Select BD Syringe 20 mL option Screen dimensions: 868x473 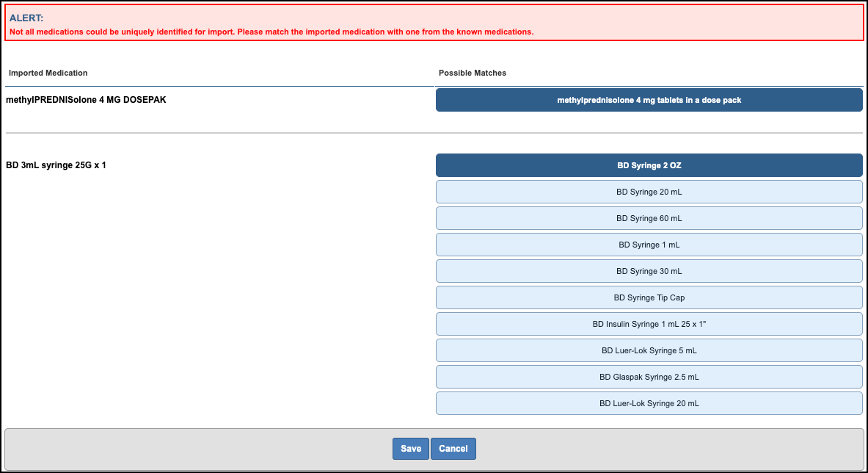pyautogui.click(x=649, y=192)
